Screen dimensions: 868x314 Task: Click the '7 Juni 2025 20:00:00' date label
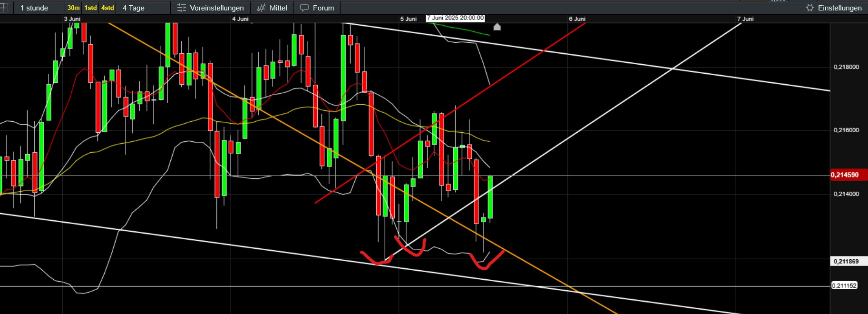[x=455, y=18]
